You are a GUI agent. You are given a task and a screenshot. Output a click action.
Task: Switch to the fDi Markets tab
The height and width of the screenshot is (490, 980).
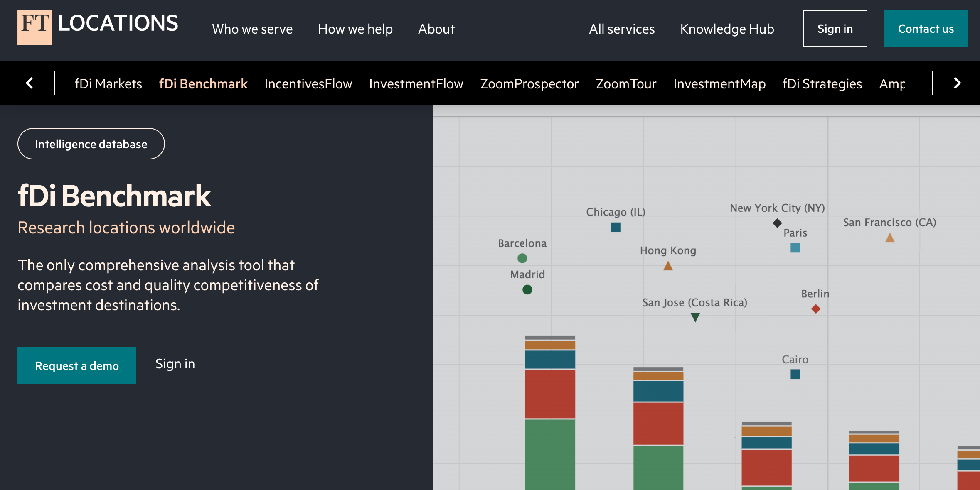(108, 83)
